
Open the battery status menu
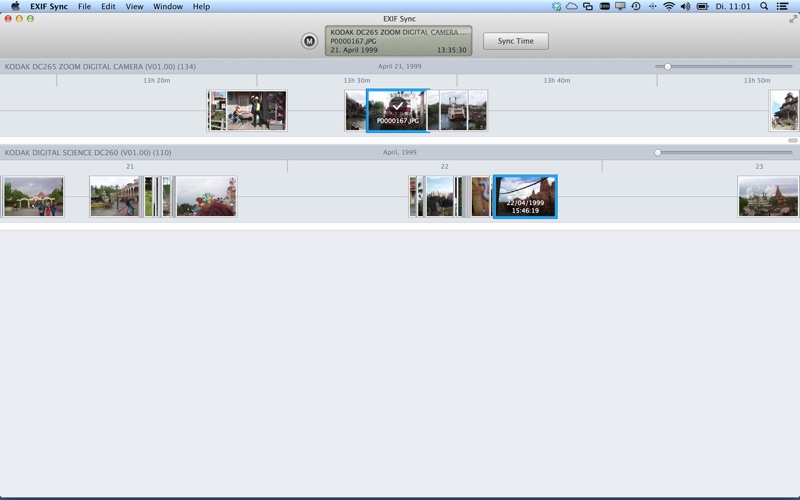click(x=703, y=6)
